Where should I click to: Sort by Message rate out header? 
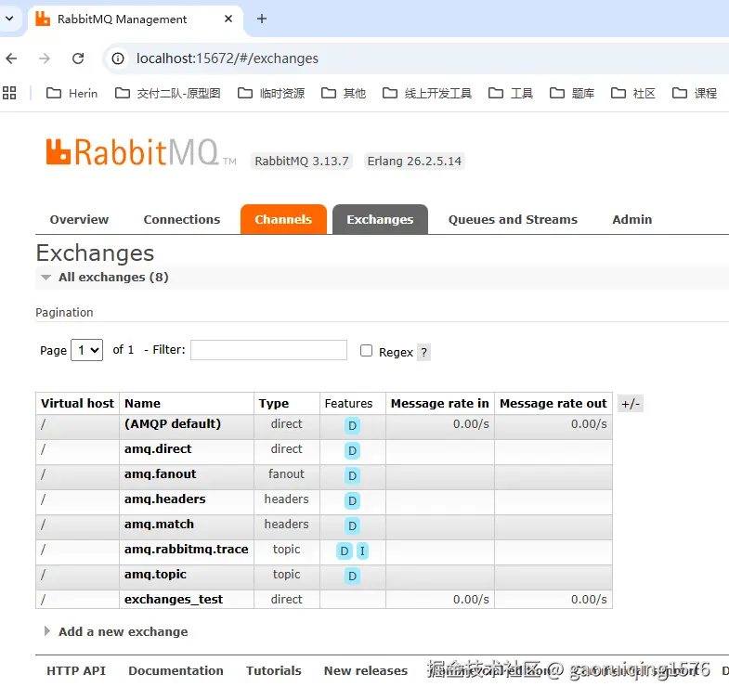(x=553, y=404)
